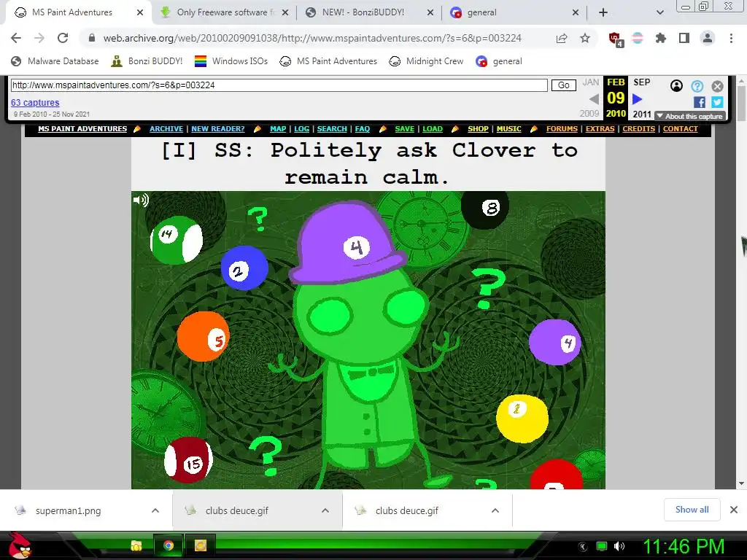Switch to NEW! - BonziBUDDY! tab

[x=363, y=12]
